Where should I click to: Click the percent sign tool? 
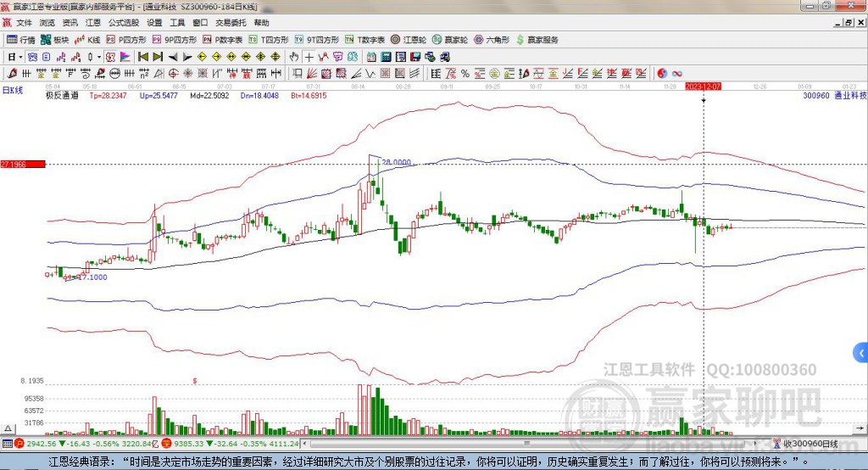click(x=465, y=73)
